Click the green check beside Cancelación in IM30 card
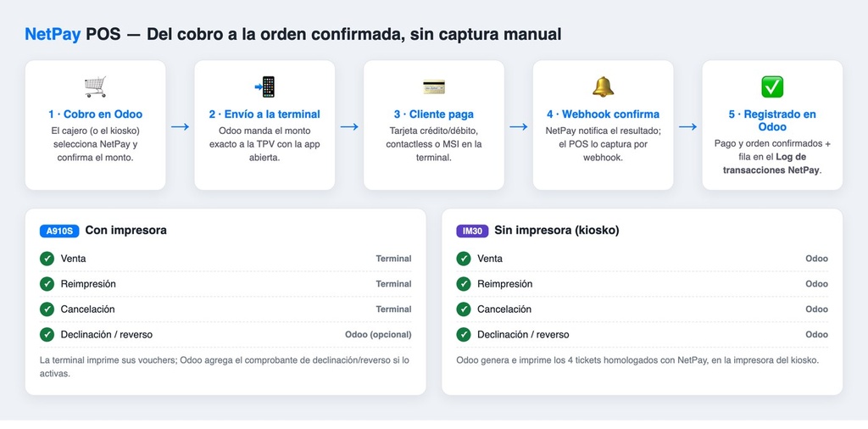 464,309
